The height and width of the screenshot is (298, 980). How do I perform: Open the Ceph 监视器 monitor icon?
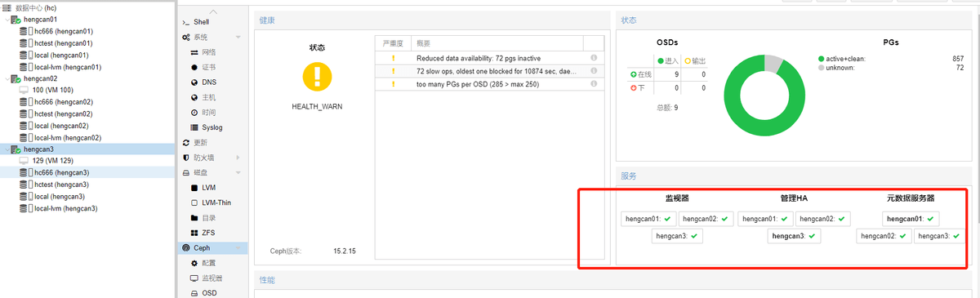click(x=194, y=278)
